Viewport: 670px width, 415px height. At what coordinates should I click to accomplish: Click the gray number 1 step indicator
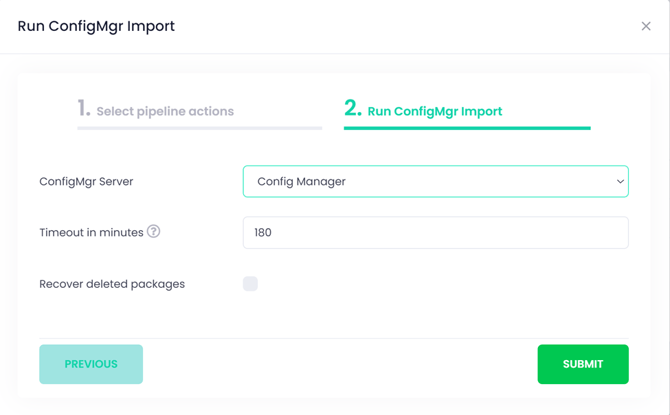coord(84,108)
